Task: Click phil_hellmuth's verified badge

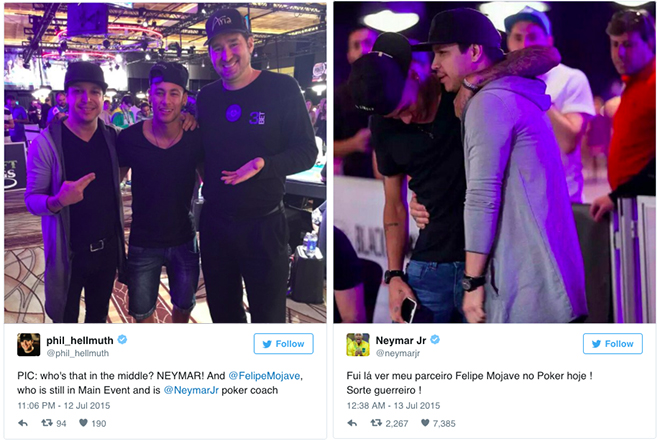Action: pos(122,340)
